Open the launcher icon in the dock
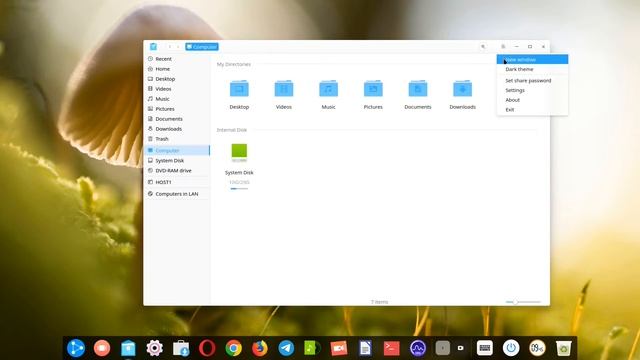The width and height of the screenshot is (640, 360). (x=76, y=348)
